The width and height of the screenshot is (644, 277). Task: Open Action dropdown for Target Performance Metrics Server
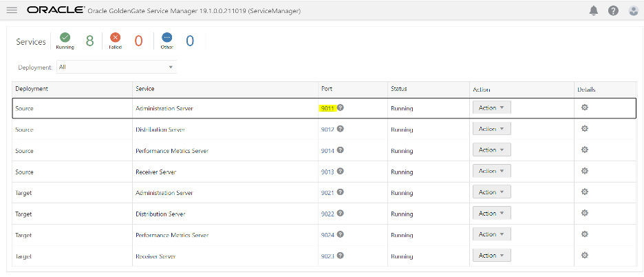point(492,234)
